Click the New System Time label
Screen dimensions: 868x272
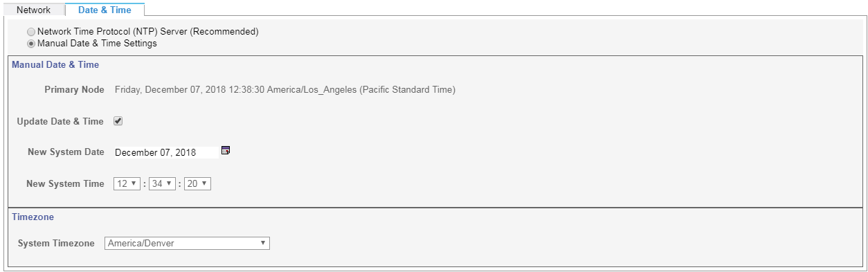(65, 184)
